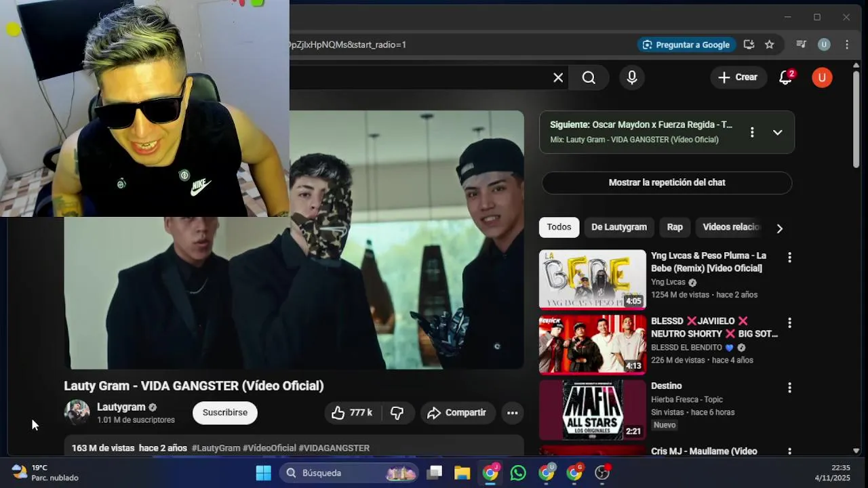Select the Todos filter chip

(x=559, y=227)
